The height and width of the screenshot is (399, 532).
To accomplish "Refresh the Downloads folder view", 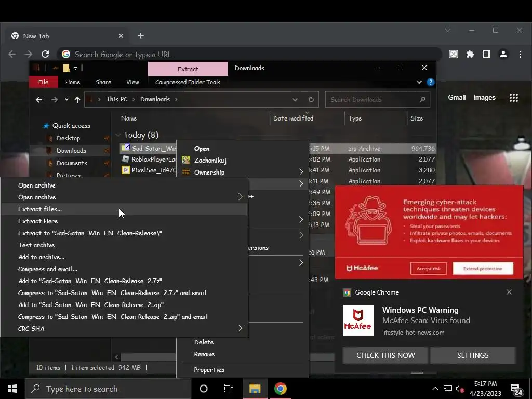I will (311, 99).
